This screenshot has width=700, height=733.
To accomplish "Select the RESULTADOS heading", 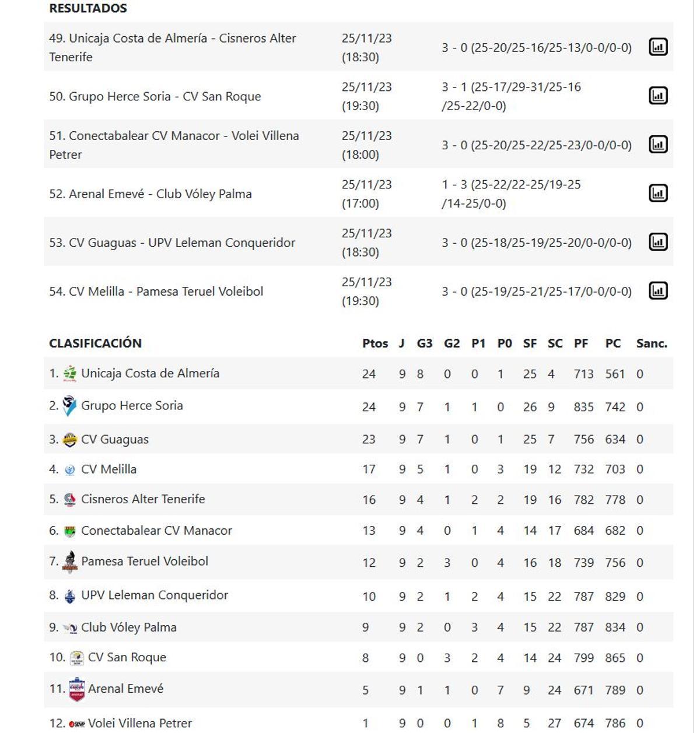I will click(x=87, y=8).
